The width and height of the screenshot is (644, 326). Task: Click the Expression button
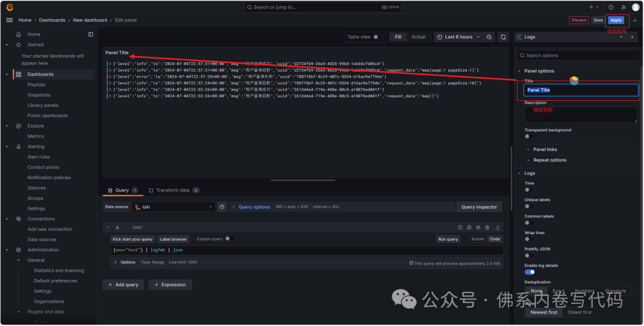tap(170, 284)
